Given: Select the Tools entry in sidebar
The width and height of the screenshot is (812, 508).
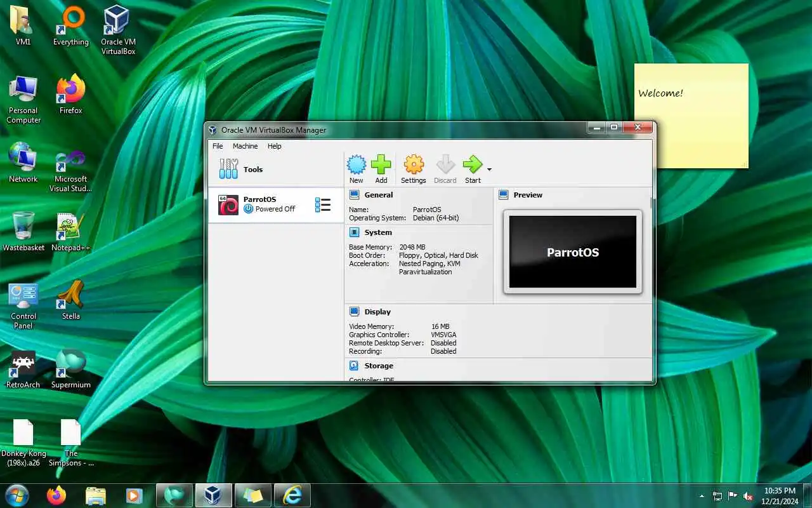Looking at the screenshot, I should pyautogui.click(x=276, y=170).
